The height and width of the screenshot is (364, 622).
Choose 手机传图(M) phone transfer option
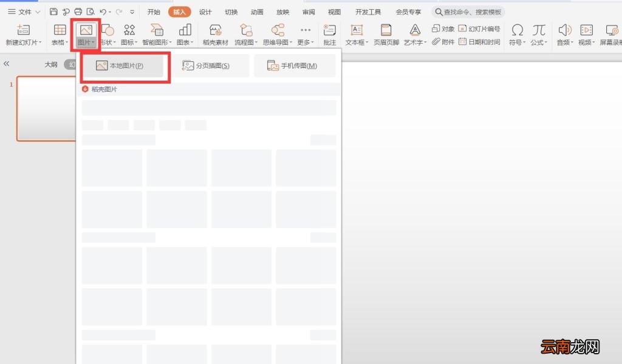click(x=295, y=66)
